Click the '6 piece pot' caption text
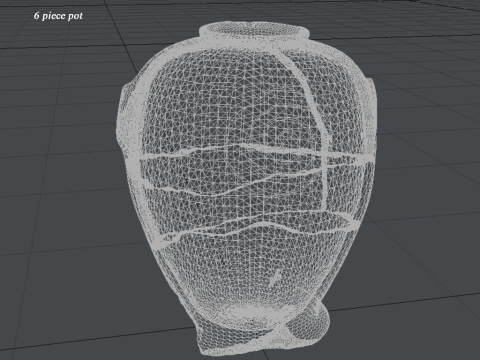Image resolution: width=480 pixels, height=360 pixels. (58, 16)
